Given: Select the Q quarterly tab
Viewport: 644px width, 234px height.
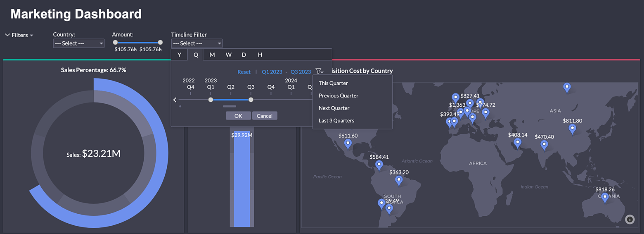Looking at the screenshot, I should [x=196, y=55].
